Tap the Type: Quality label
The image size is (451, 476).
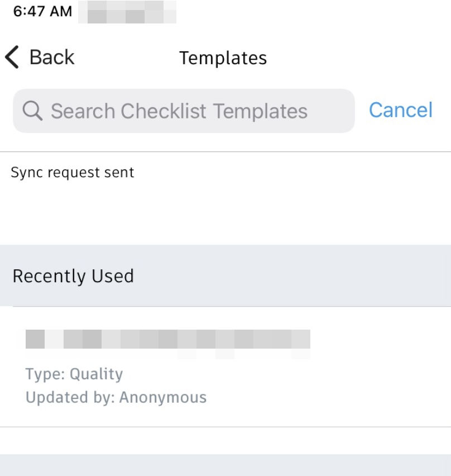coord(74,374)
